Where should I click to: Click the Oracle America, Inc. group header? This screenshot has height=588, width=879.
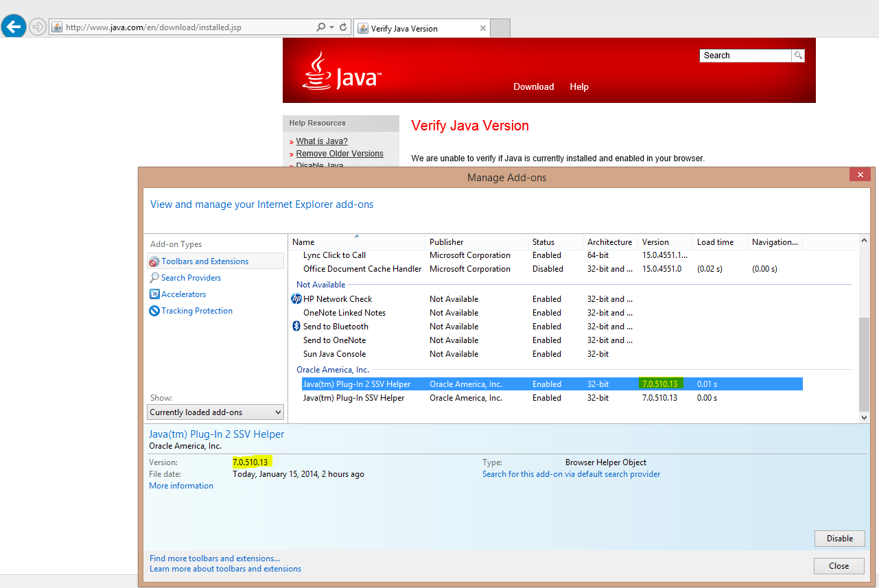[333, 370]
